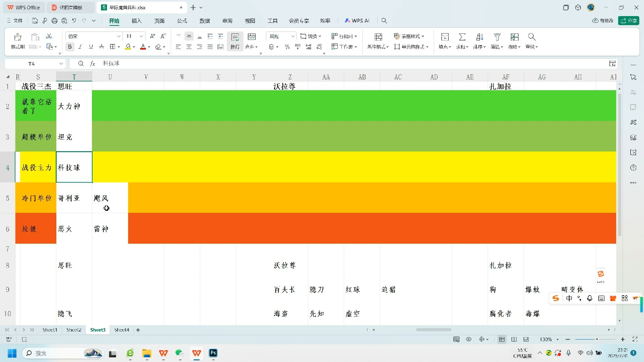Open the font size dropdown
644x362 pixels.
click(141, 36)
